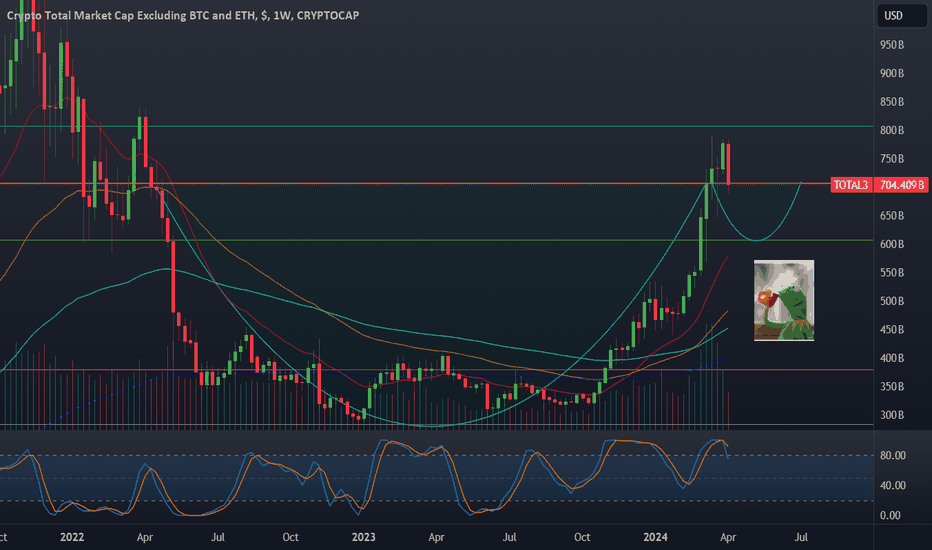The image size is (932, 550).
Task: Click the 0.00 oscillator scale label
Action: click(890, 516)
